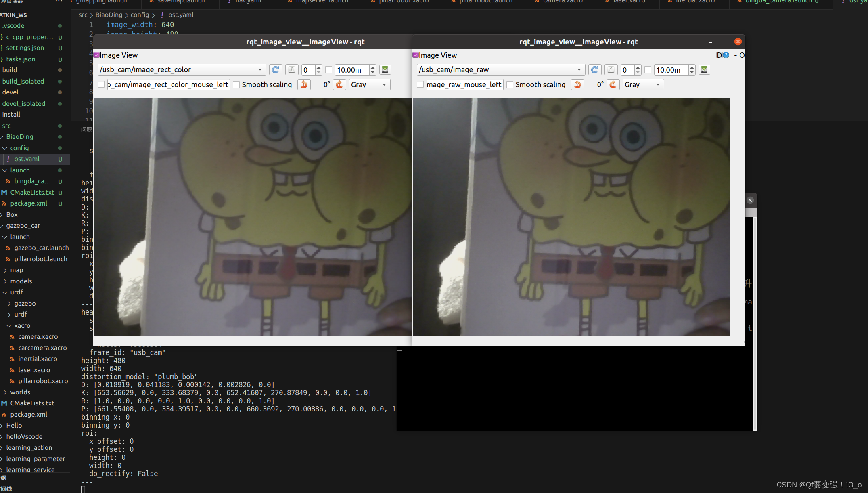Click zoom 1:1 icon in image_rect_color window
The image size is (868, 493).
pyautogui.click(x=292, y=70)
